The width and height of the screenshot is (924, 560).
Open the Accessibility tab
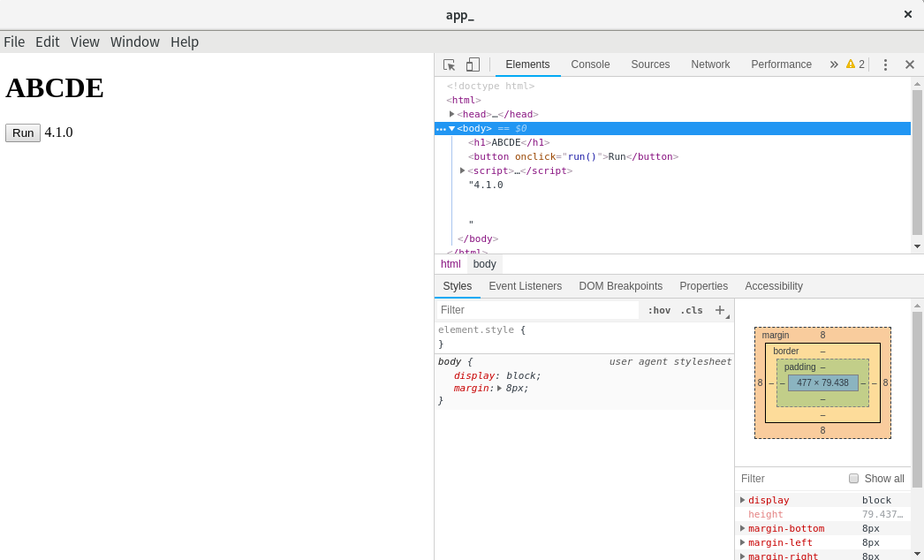(x=774, y=286)
